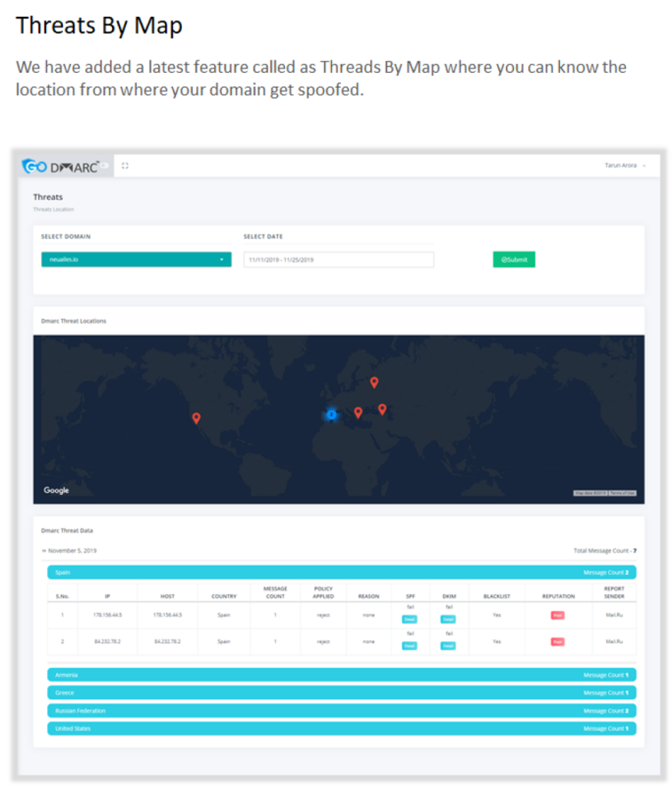Click the Poor reputation badge in row 2
Image resolution: width=672 pixels, height=787 pixels.
pos(558,642)
